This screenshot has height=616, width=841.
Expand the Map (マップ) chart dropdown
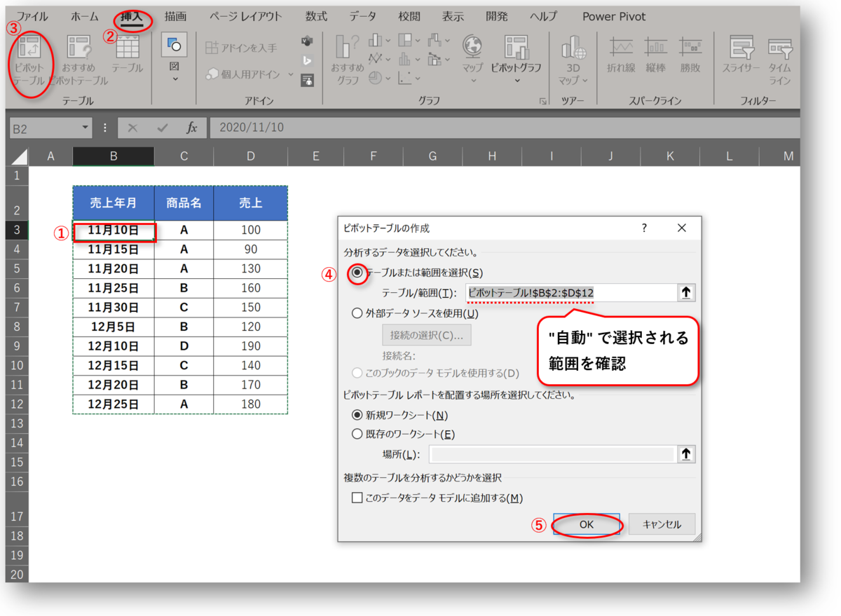(473, 81)
